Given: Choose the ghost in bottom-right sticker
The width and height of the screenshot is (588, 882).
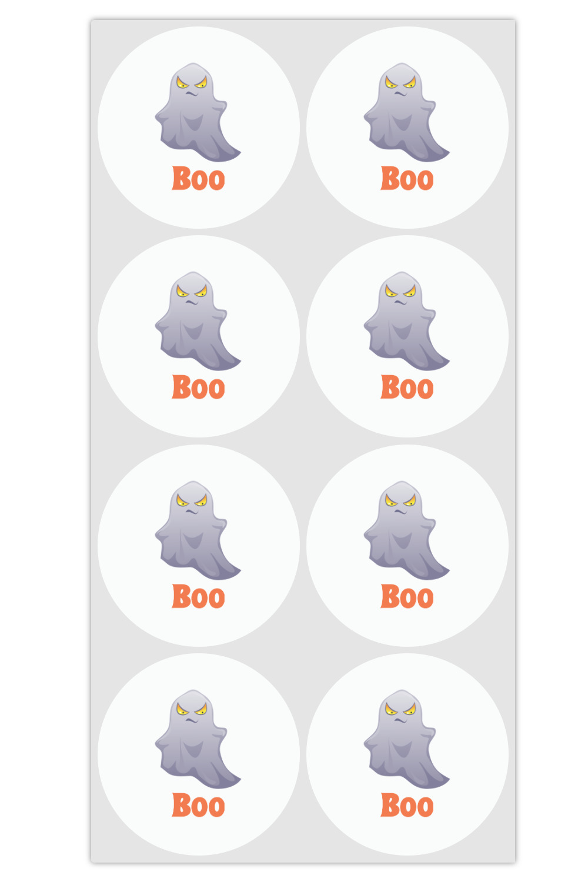Looking at the screenshot, I should click(x=406, y=739).
